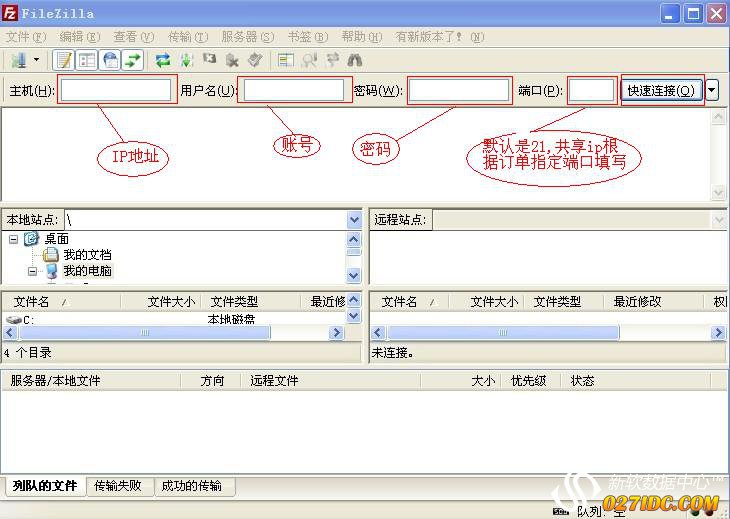
Task: Switch to the 列队的文件 tab
Action: (45, 486)
